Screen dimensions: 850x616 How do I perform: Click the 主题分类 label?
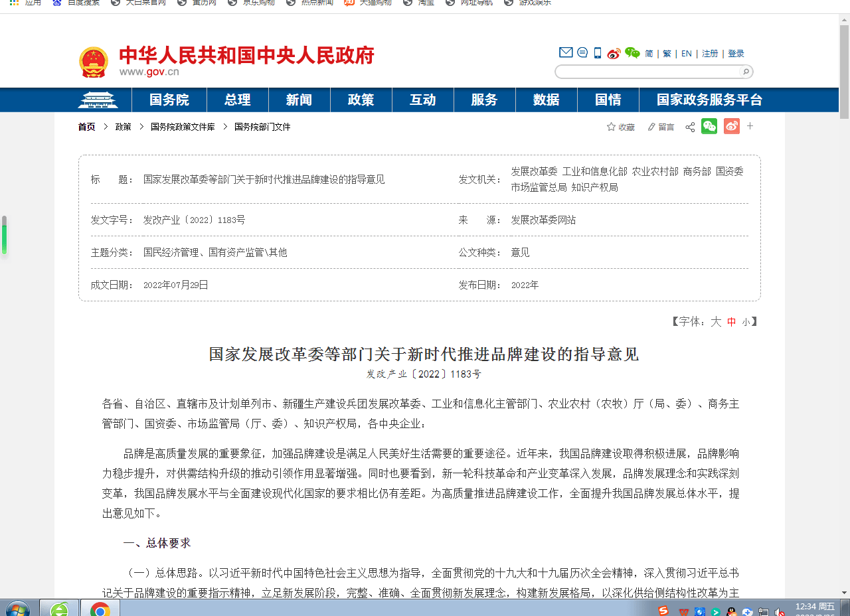click(x=113, y=253)
